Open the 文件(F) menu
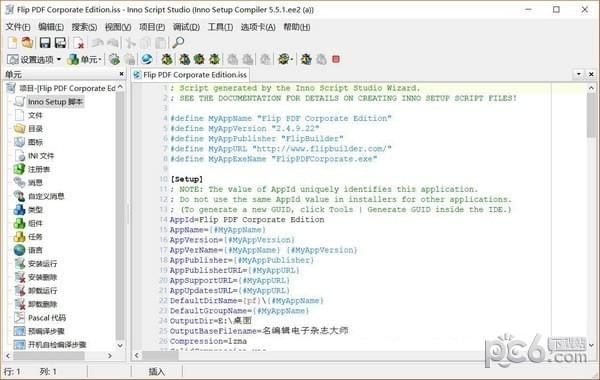Viewport: 600px width, 380px height. [x=18, y=27]
